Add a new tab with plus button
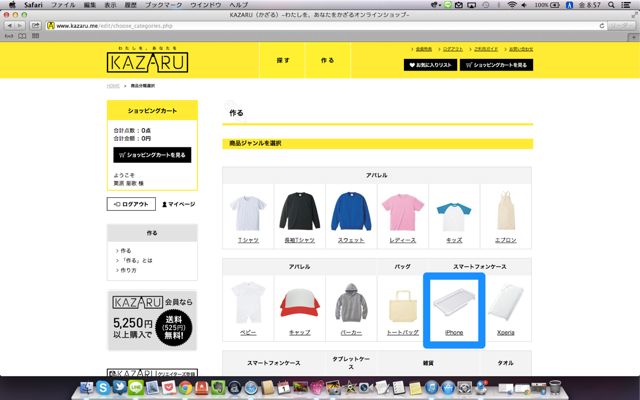Viewport: 640px width, 400px height. pos(633,36)
